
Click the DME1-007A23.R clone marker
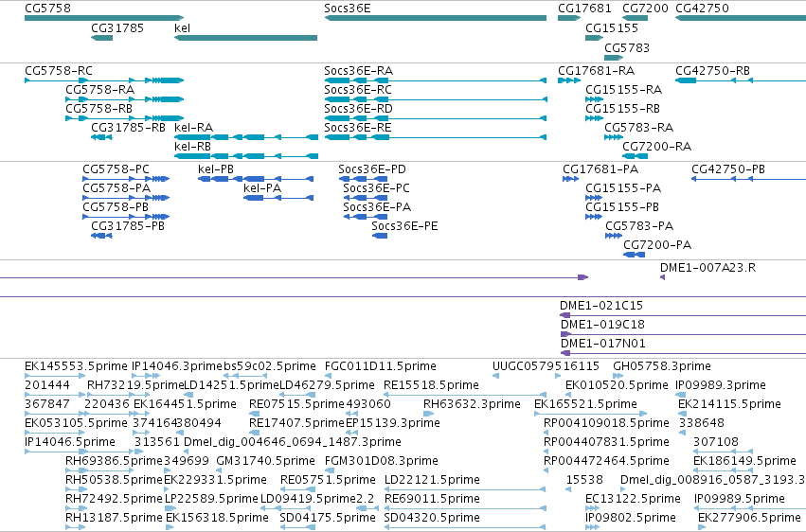click(663, 277)
